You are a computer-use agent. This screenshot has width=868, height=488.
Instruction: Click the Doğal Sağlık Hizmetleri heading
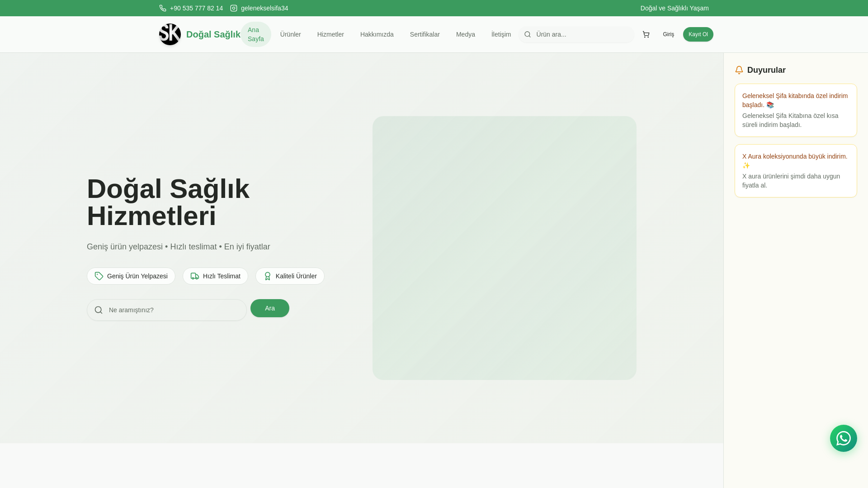(x=168, y=202)
